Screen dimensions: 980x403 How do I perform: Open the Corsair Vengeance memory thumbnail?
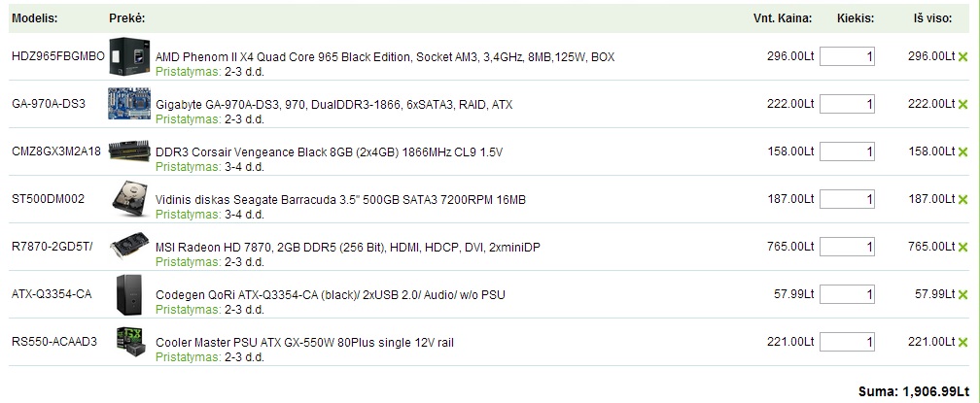(x=129, y=151)
